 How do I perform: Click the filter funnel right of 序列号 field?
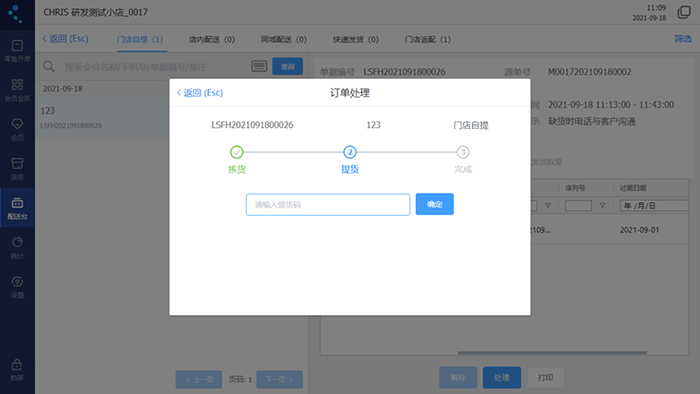click(x=603, y=206)
